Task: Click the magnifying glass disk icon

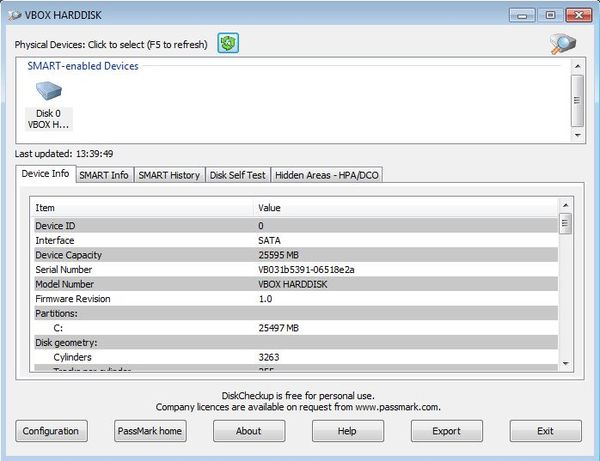Action: (564, 43)
